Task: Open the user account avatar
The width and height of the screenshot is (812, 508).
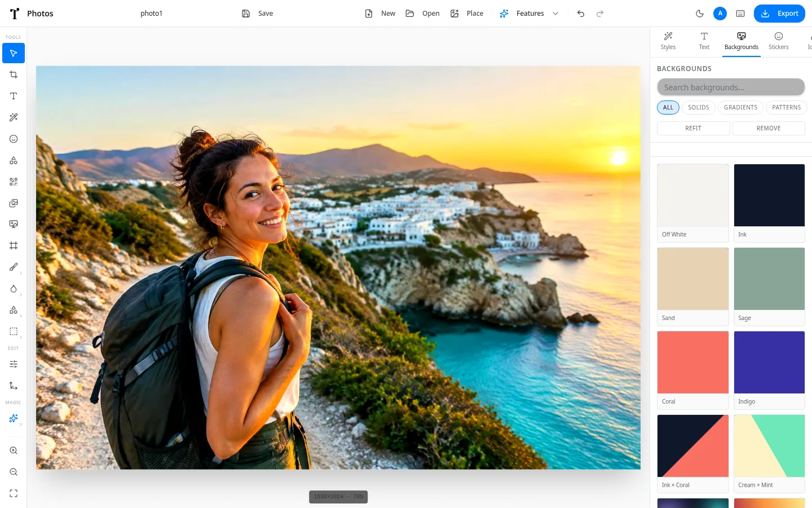Action: coord(720,14)
